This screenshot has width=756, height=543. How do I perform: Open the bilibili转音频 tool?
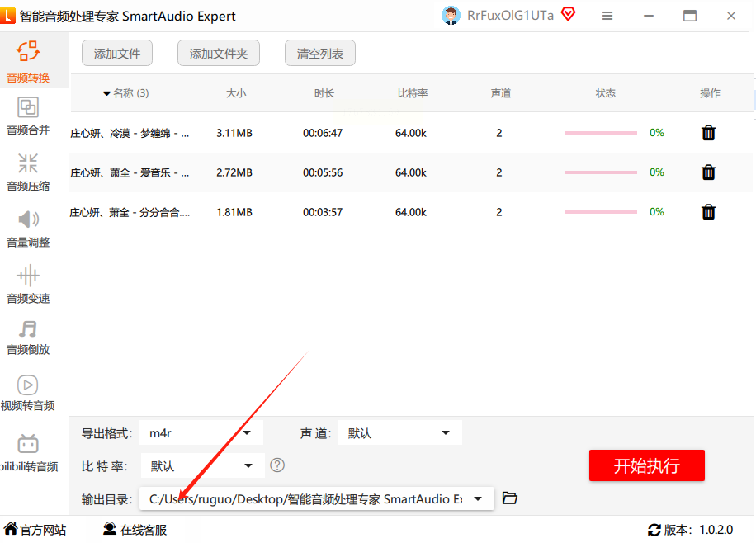click(28, 452)
